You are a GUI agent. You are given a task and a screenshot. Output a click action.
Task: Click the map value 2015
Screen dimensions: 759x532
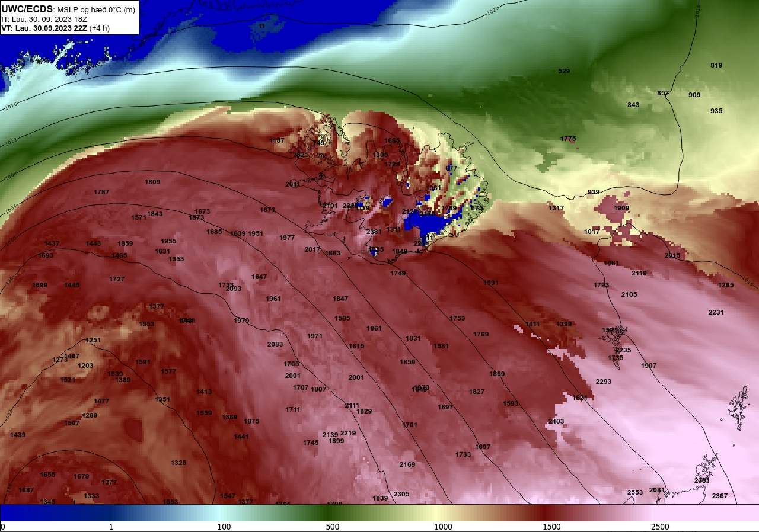[x=672, y=255]
